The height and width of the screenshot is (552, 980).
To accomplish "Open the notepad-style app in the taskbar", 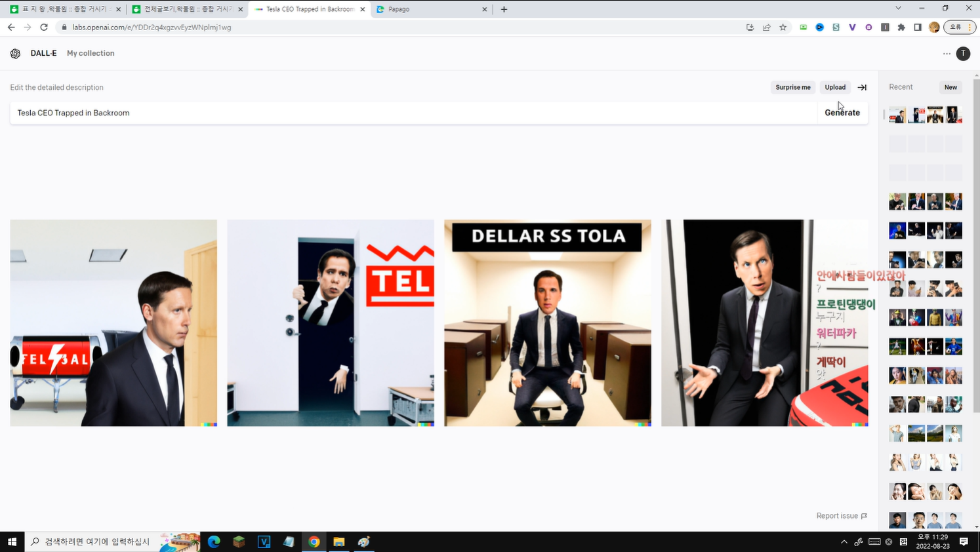I will click(x=289, y=542).
